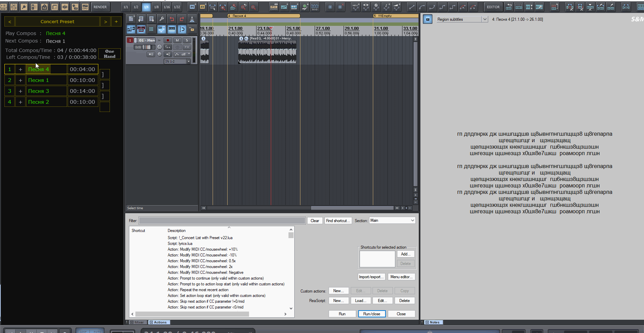Open the mixer faders toolbar icon

pyautogui.click(x=14, y=7)
